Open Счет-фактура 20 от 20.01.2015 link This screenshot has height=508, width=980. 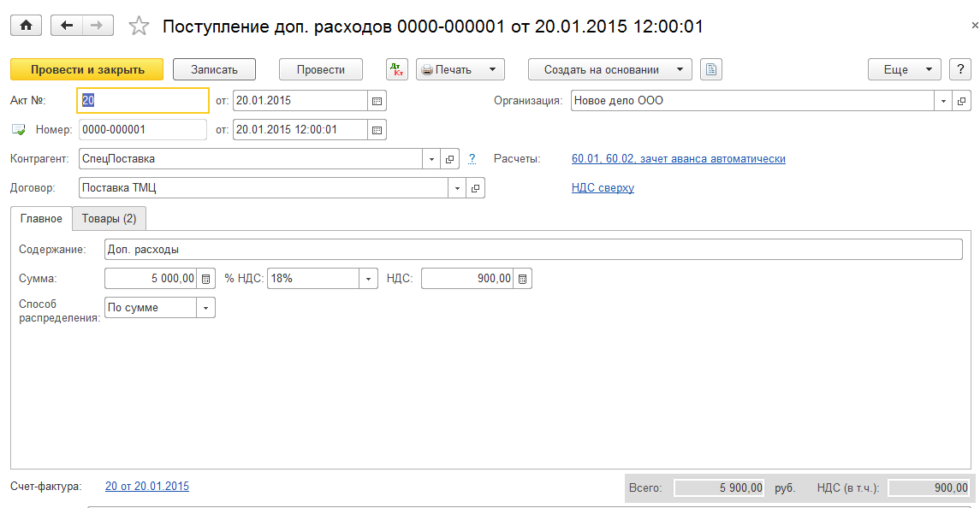click(147, 486)
